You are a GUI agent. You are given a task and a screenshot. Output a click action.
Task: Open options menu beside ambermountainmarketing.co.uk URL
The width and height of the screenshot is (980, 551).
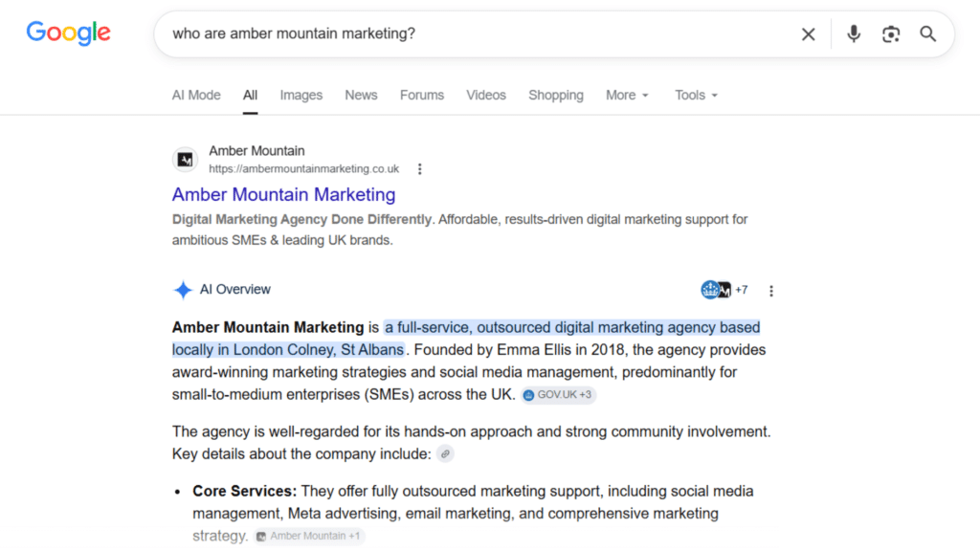point(420,168)
